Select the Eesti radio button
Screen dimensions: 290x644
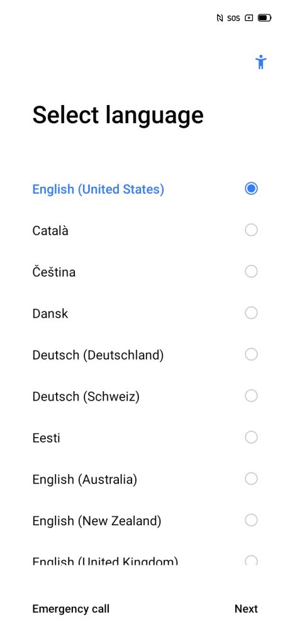click(251, 437)
